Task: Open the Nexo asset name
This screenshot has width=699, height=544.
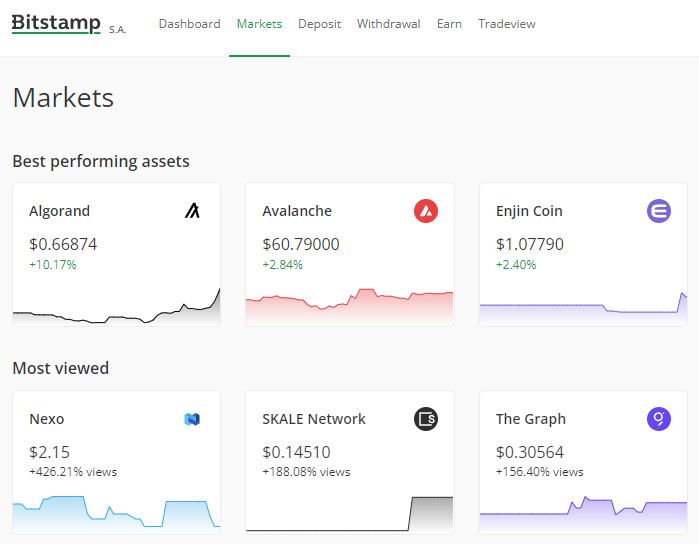Action: pyautogui.click(x=47, y=419)
